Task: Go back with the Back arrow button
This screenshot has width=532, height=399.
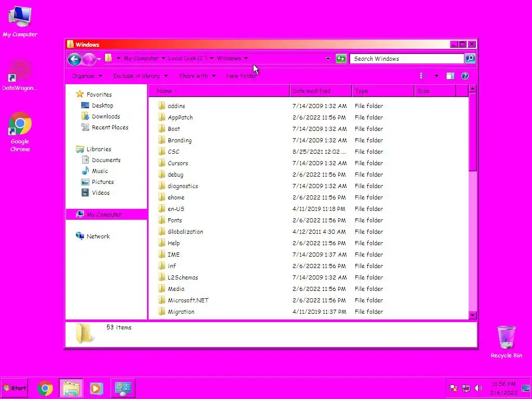Action: pos(74,59)
